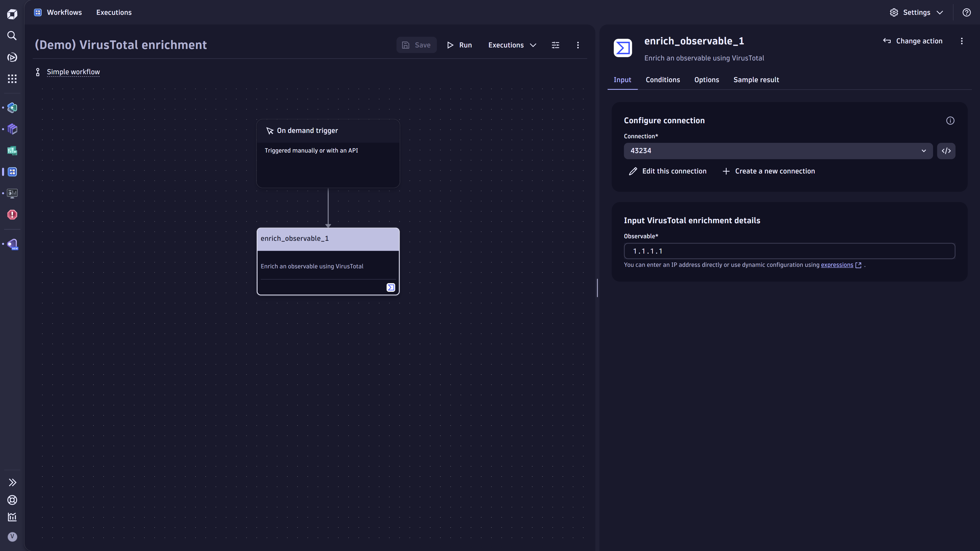Screen dimensions: 980x551
Task: Open the Workflows tab in top navigation
Action: pyautogui.click(x=64, y=12)
